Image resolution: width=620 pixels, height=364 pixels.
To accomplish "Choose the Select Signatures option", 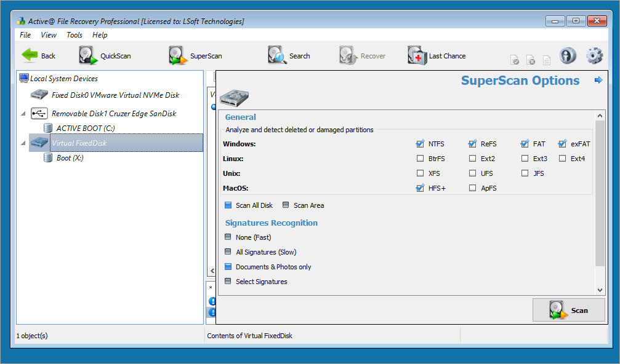I will [x=228, y=281].
